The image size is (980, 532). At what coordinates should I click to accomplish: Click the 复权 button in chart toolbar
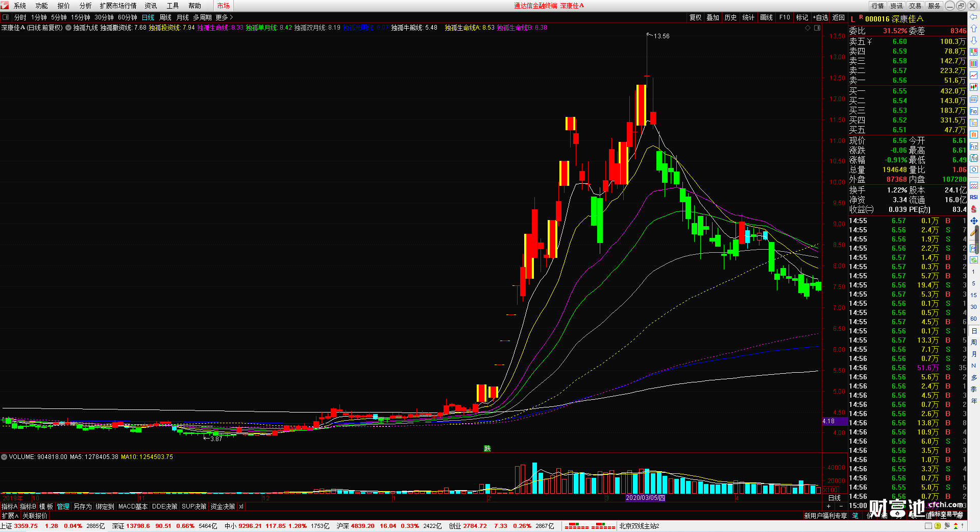(695, 17)
